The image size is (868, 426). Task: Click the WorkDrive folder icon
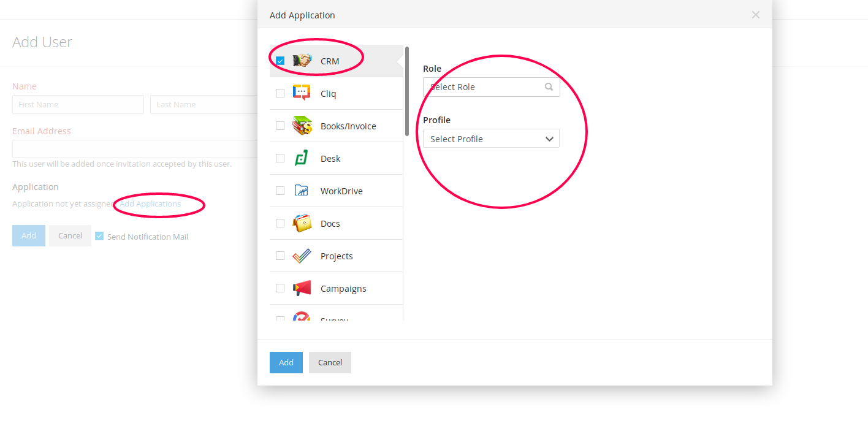point(302,191)
